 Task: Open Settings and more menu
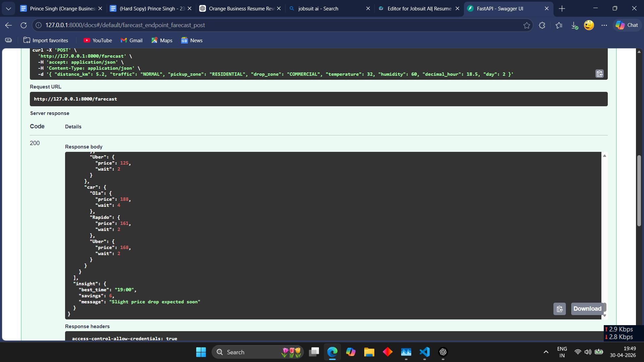point(604,25)
